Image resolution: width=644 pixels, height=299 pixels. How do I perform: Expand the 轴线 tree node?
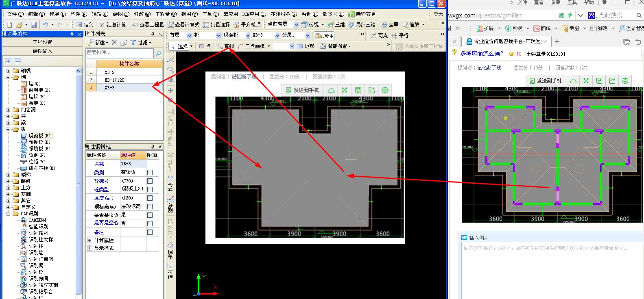(8, 71)
